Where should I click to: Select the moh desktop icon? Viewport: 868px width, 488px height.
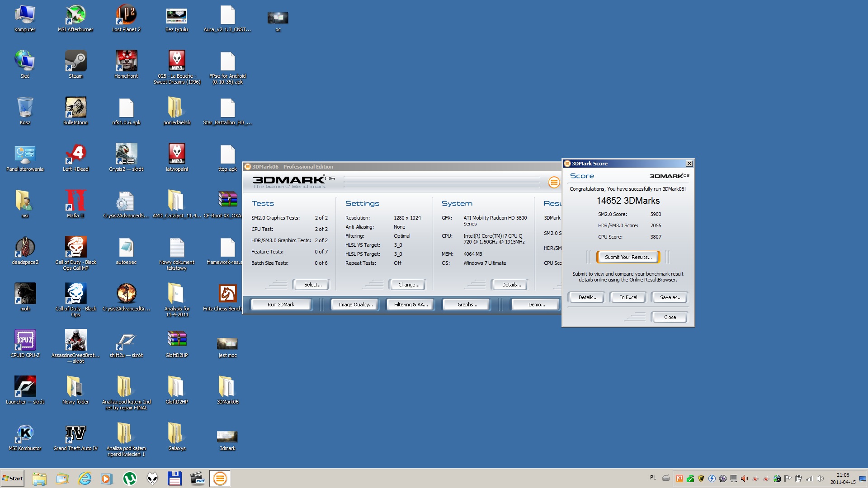coord(25,297)
